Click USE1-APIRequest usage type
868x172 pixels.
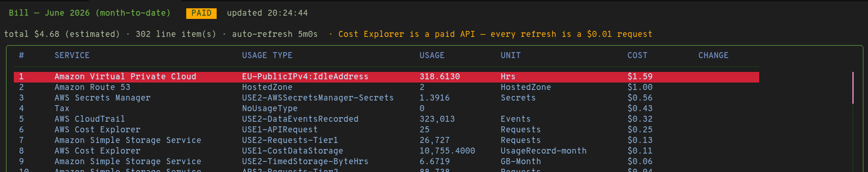coord(280,130)
